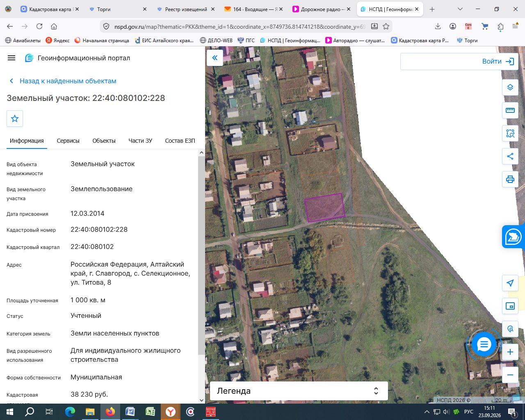
Task: Locate my position with the navigation arrow
Action: pos(510,283)
